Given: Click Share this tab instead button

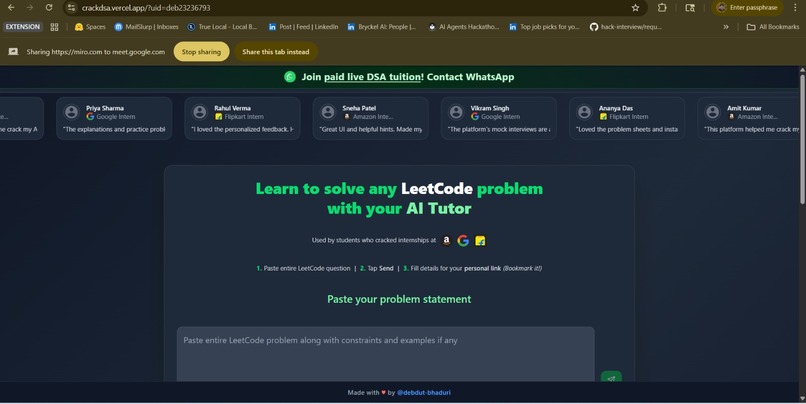Looking at the screenshot, I should (x=276, y=51).
